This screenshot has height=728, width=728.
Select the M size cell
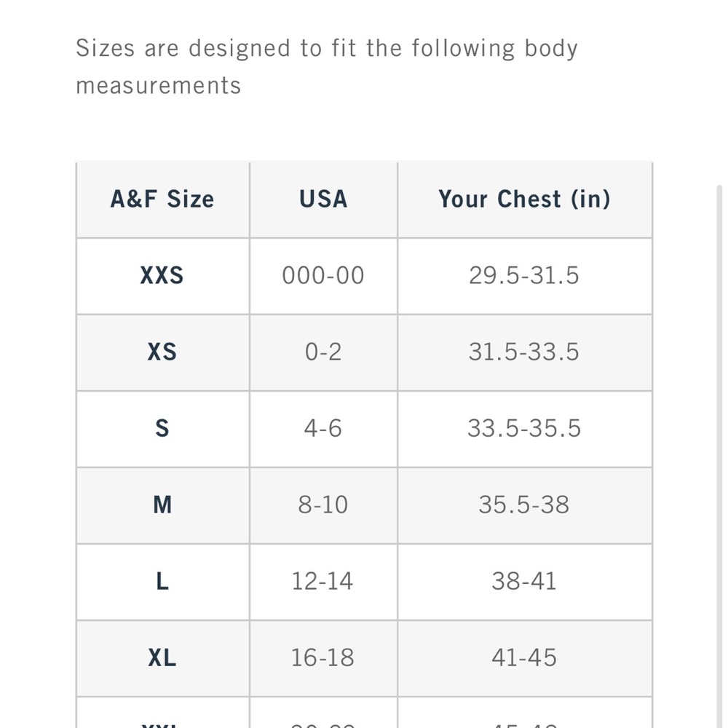tap(162, 505)
